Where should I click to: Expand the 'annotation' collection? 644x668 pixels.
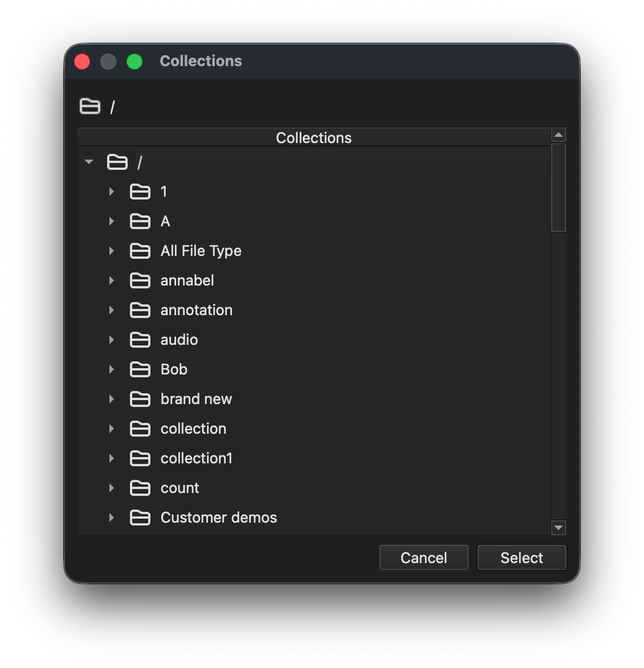(112, 310)
